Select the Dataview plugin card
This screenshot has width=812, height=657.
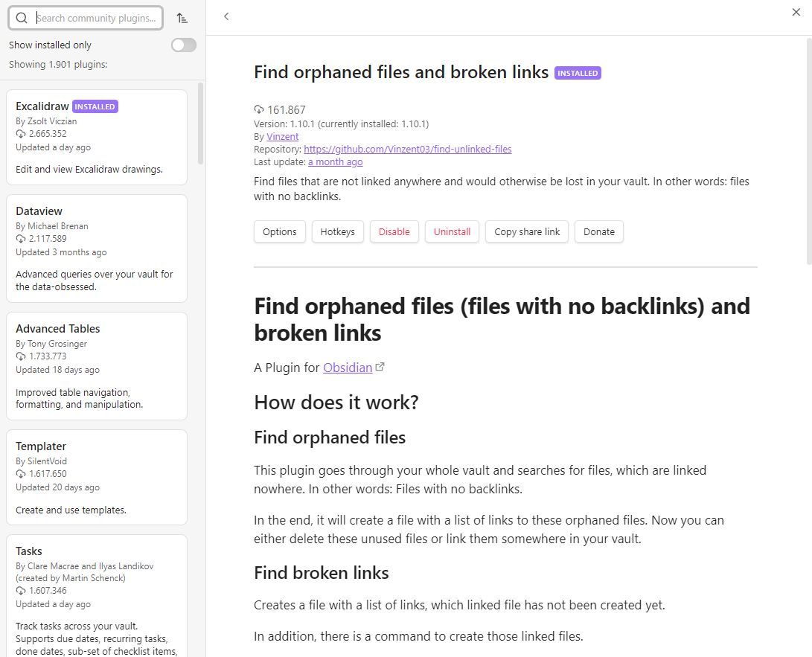pos(97,249)
